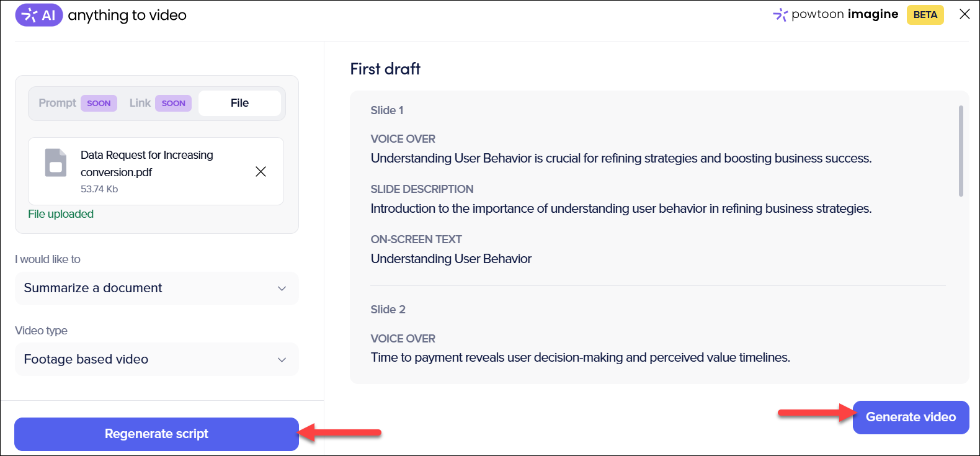Open the Footage based video dropdown

pos(156,360)
